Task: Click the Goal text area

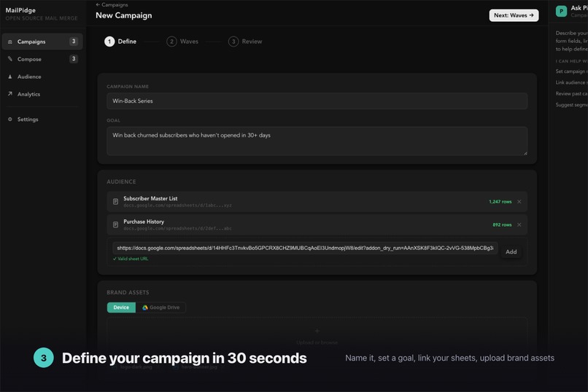Action: pyautogui.click(x=317, y=141)
